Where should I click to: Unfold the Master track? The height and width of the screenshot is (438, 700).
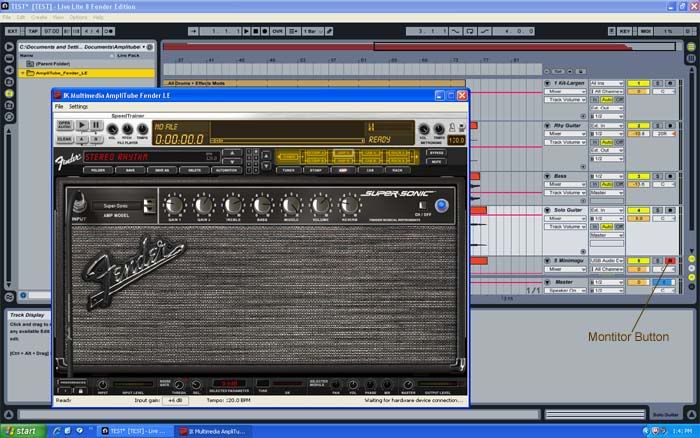click(x=547, y=282)
